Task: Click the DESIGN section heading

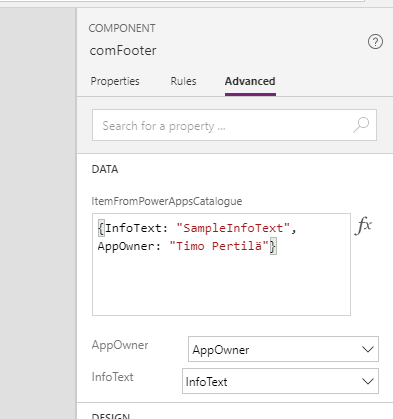Action: point(111,416)
